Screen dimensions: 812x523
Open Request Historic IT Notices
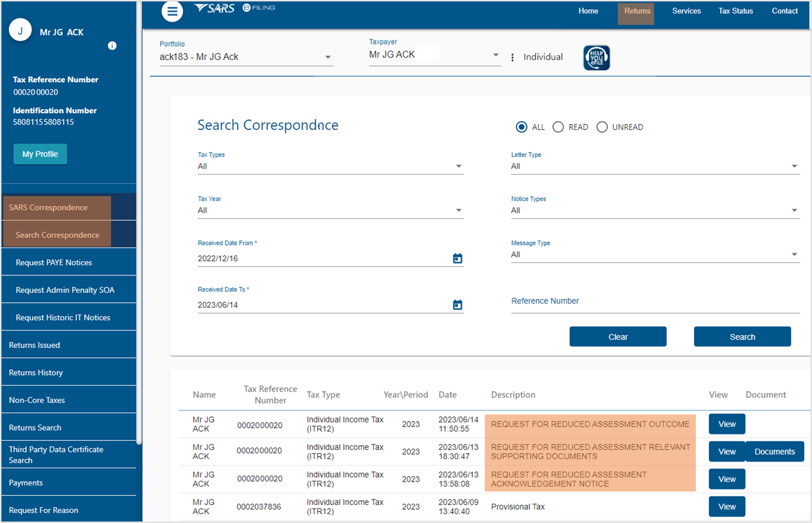pos(69,317)
